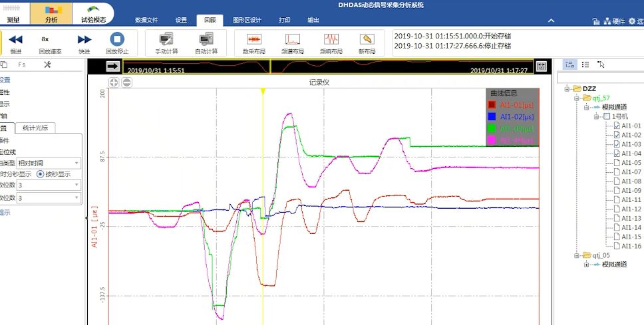The width and height of the screenshot is (644, 325).
Task: Click the channel search input field
Action: [601, 78]
